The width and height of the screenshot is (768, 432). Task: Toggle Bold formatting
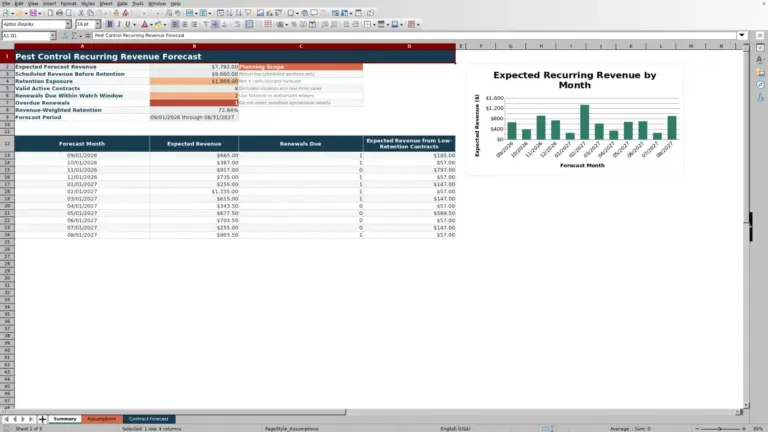(x=110, y=24)
